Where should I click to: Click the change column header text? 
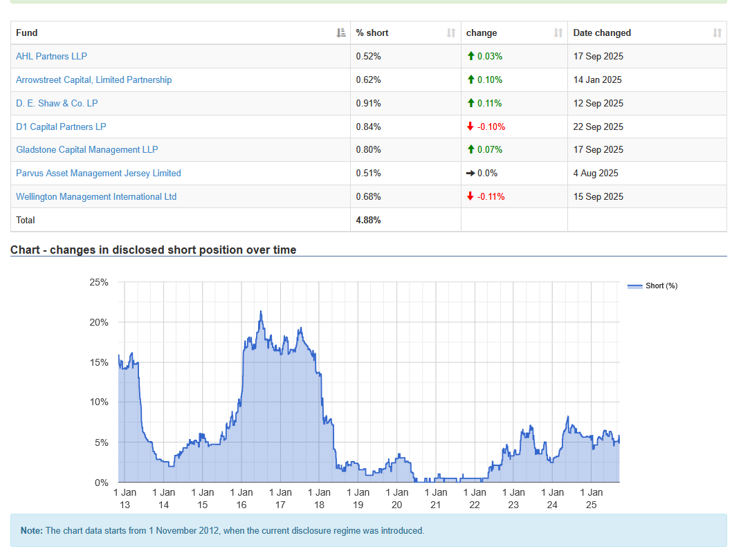(x=482, y=32)
